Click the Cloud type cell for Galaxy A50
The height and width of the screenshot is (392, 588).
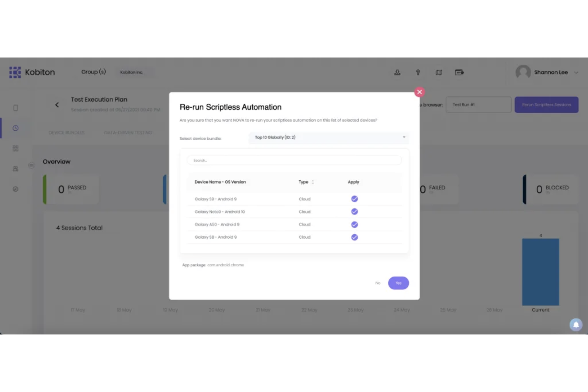[305, 224]
